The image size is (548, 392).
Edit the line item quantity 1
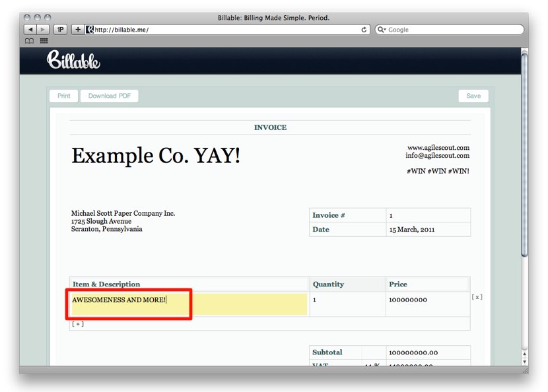point(347,304)
